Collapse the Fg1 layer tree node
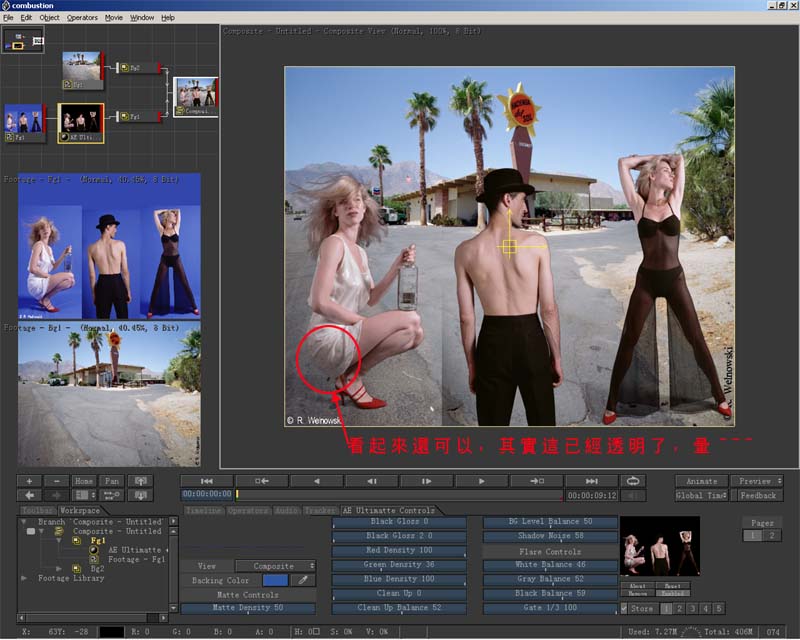 [59, 540]
